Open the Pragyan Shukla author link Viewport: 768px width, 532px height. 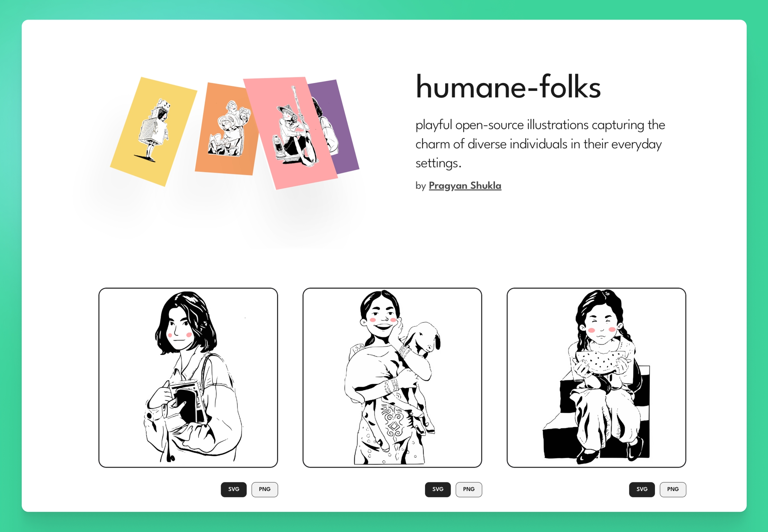click(x=465, y=186)
